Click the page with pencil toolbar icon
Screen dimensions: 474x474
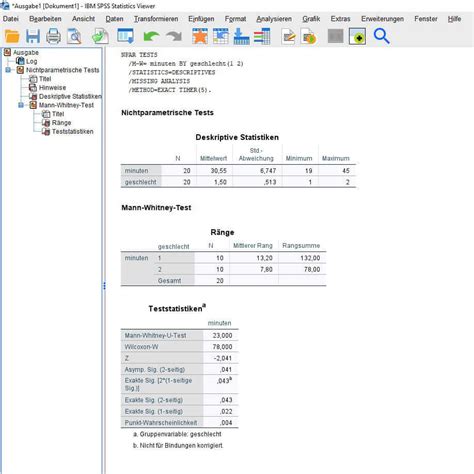point(288,36)
